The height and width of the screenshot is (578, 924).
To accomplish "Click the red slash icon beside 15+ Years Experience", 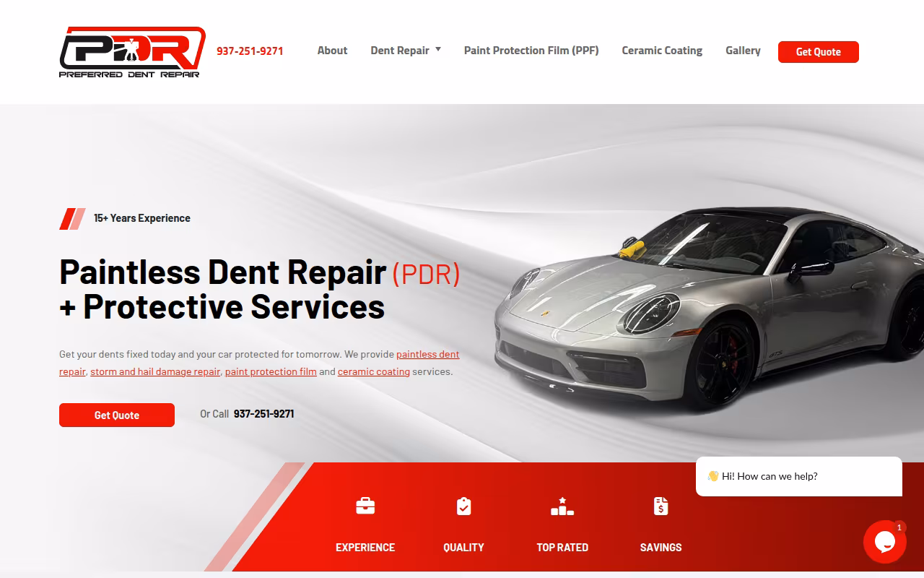I will 72,219.
